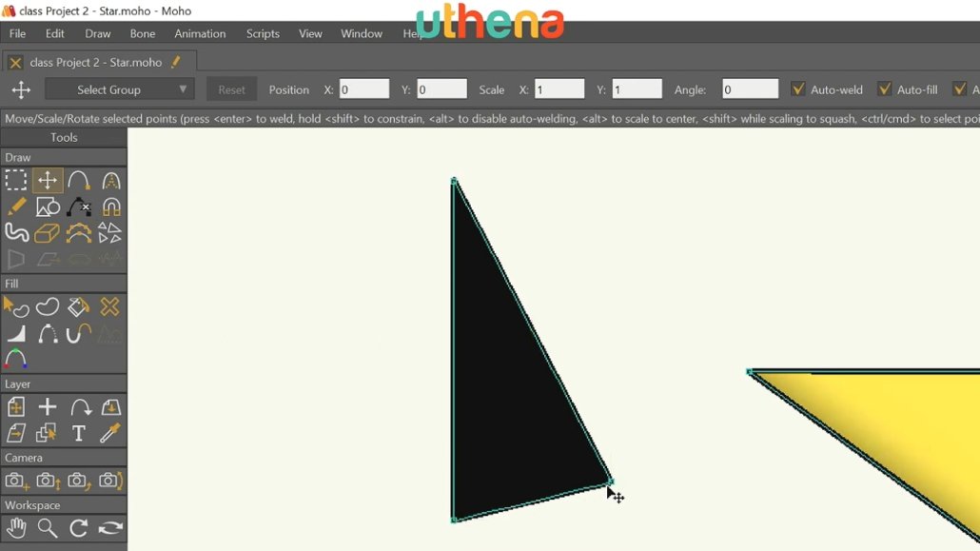
Task: Open the File menu
Action: point(17,33)
